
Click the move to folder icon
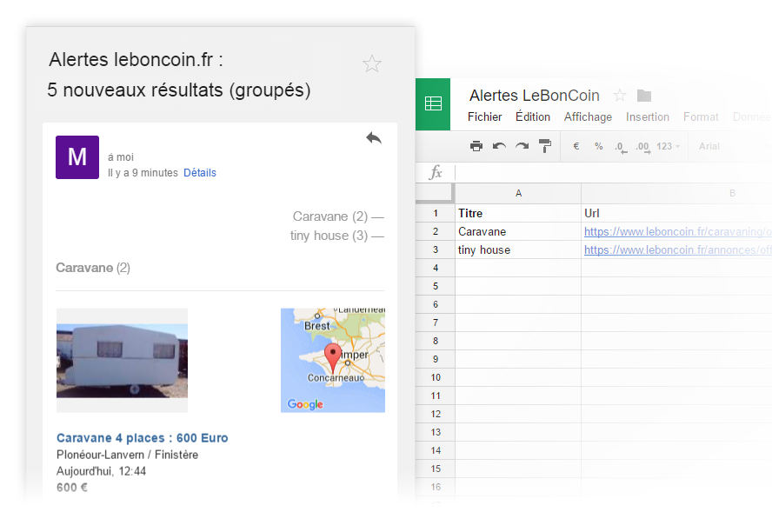pos(644,96)
